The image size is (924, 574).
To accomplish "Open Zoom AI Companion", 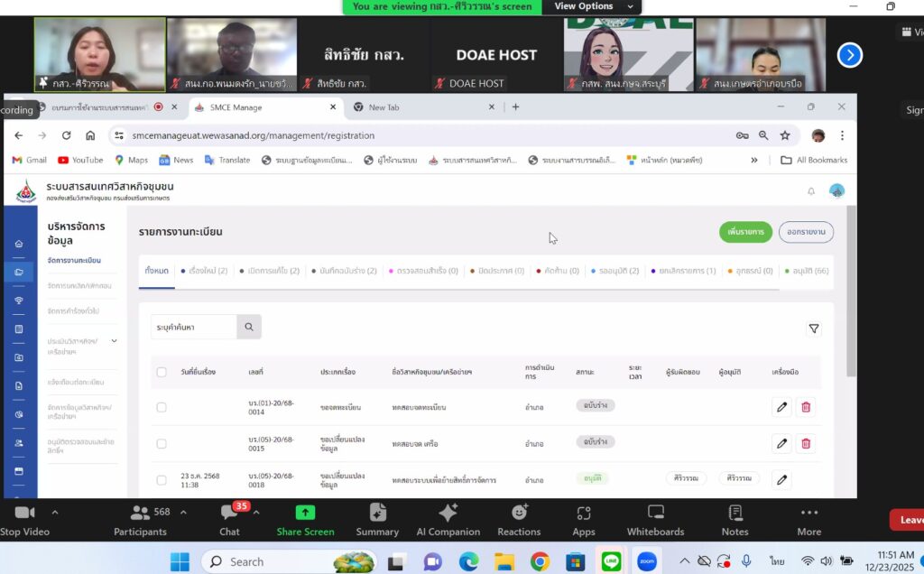I will click(x=448, y=521).
